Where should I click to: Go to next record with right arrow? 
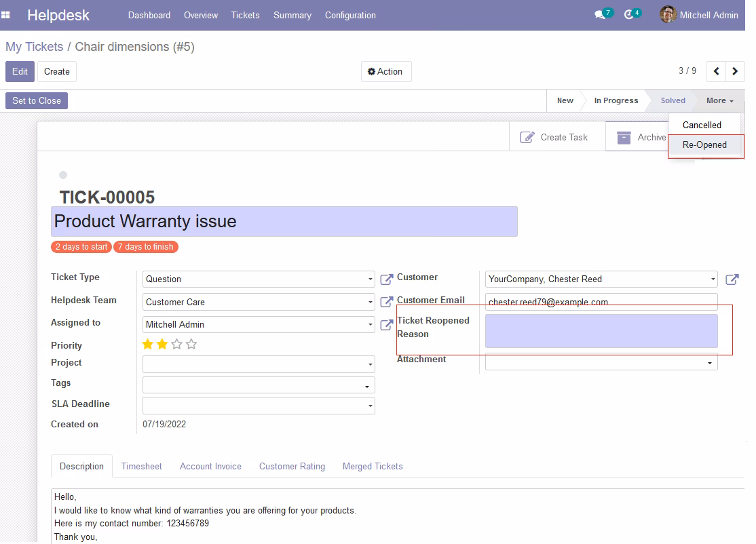pos(735,71)
